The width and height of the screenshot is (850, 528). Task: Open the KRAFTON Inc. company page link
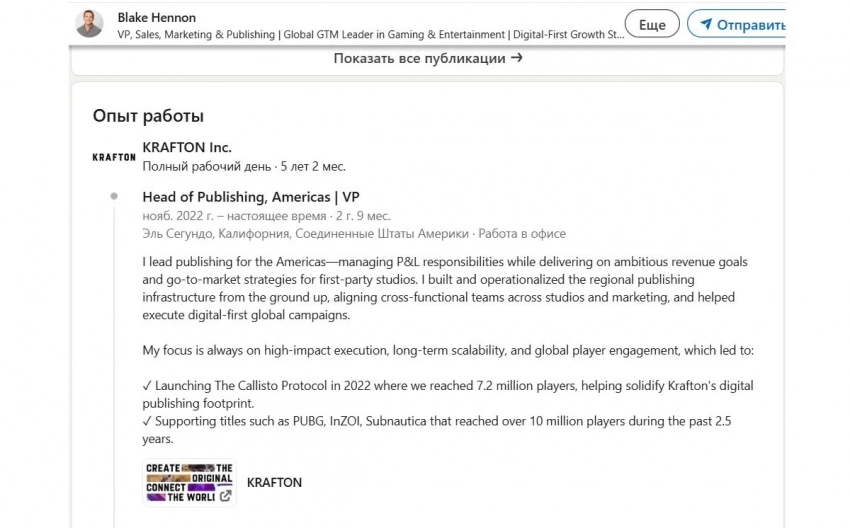point(187,147)
